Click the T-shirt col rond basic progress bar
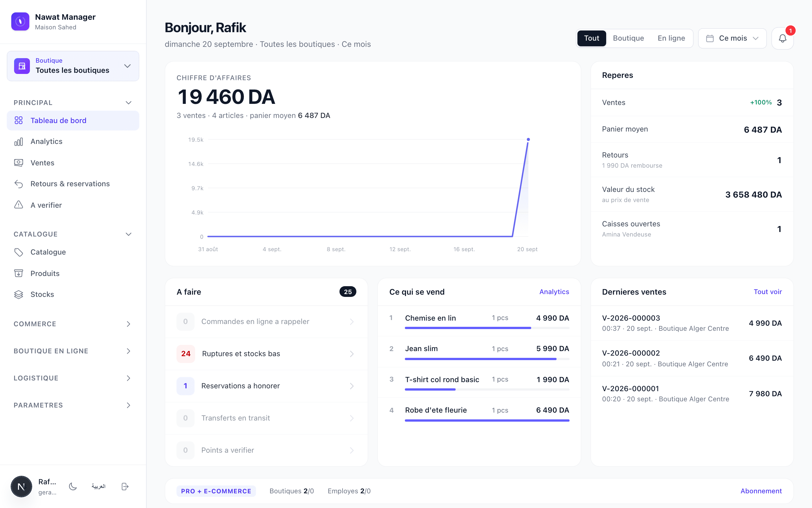The width and height of the screenshot is (812, 508). point(487,389)
